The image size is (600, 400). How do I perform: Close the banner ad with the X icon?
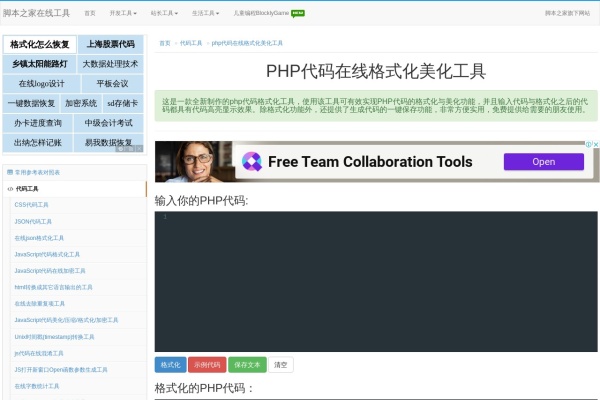(595, 145)
